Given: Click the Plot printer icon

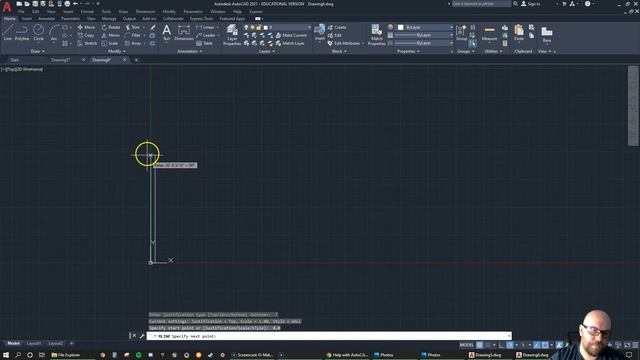Looking at the screenshot, I should tap(67, 4).
